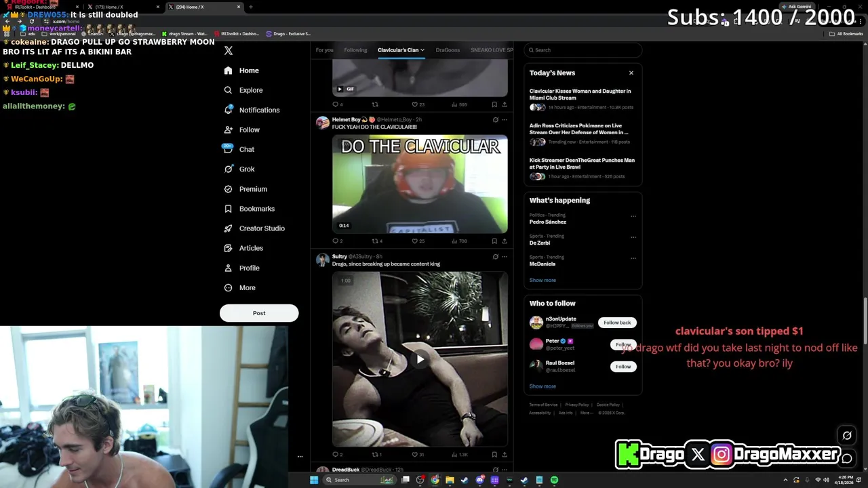The width and height of the screenshot is (868, 488).
Task: Open Chat in the sidebar
Action: coord(239,149)
